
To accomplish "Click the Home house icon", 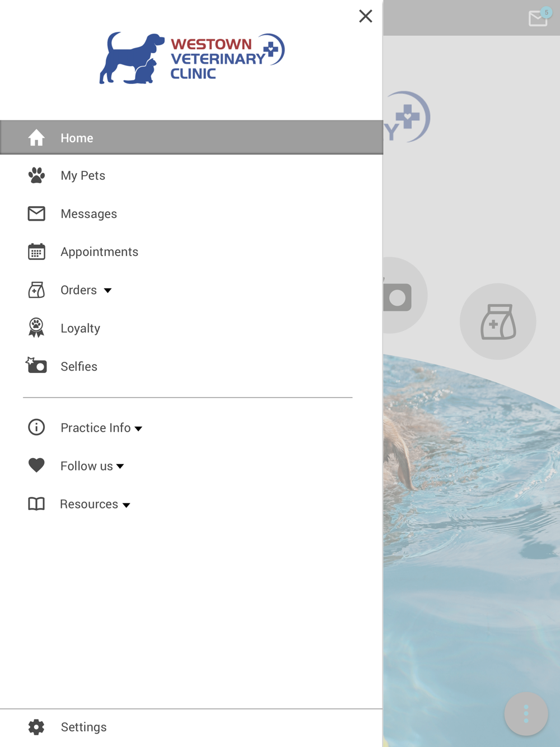I will coord(36,138).
